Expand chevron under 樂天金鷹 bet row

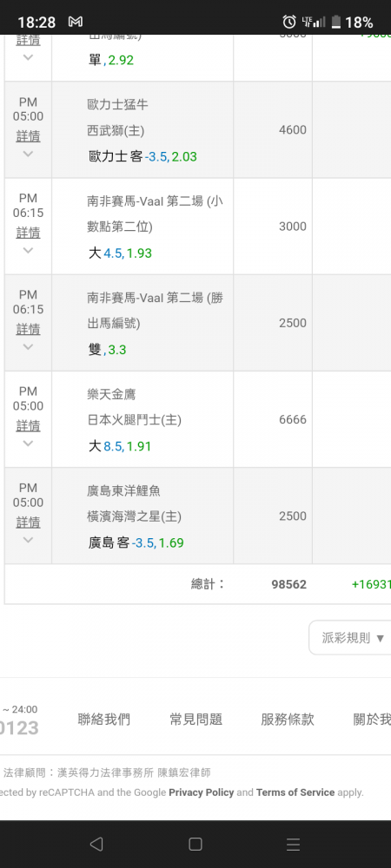[x=28, y=443]
